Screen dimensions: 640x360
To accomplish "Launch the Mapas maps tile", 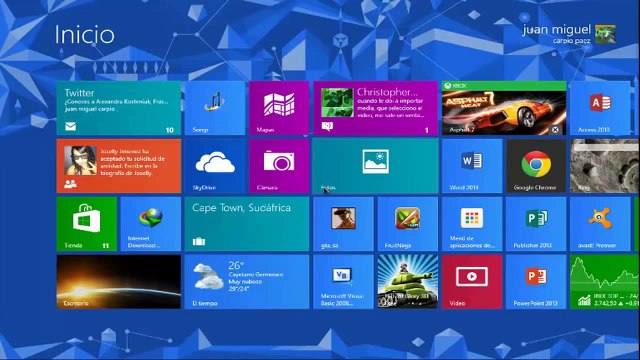I will [x=279, y=108].
